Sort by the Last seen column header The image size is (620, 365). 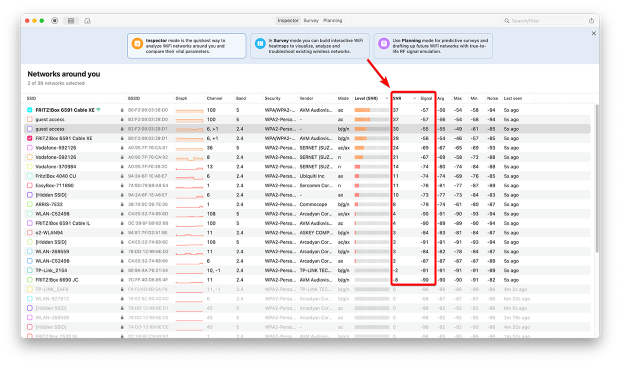[x=513, y=98]
